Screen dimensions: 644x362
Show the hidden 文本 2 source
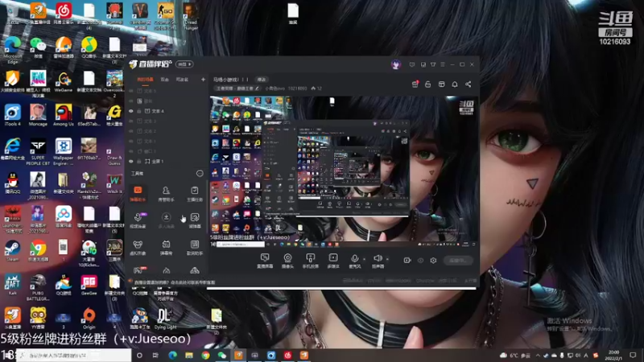(131, 131)
